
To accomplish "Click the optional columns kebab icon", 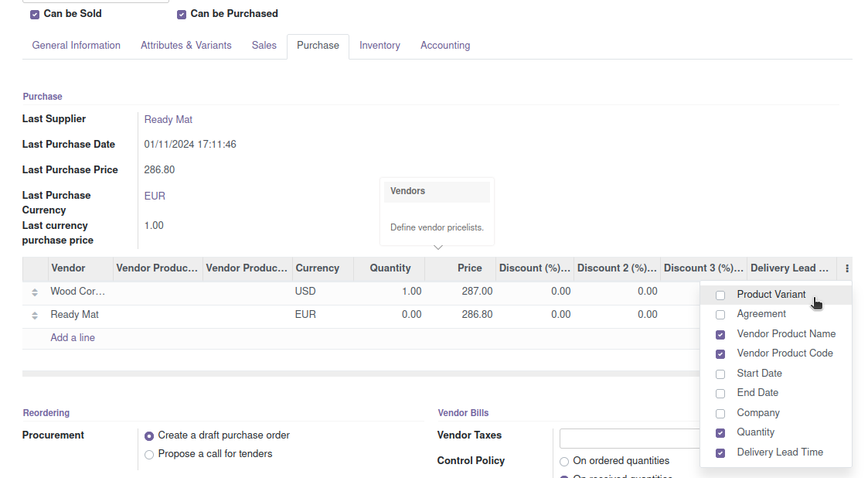I will click(x=847, y=268).
